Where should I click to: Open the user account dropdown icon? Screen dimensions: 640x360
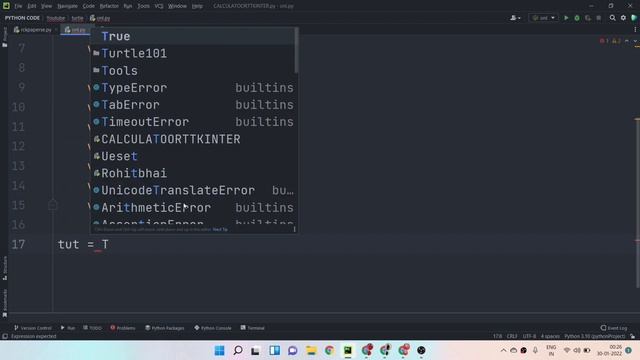(x=515, y=18)
